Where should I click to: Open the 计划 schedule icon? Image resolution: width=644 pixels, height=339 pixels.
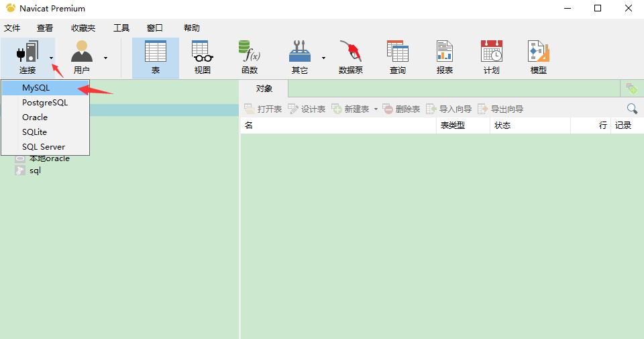[x=492, y=52]
